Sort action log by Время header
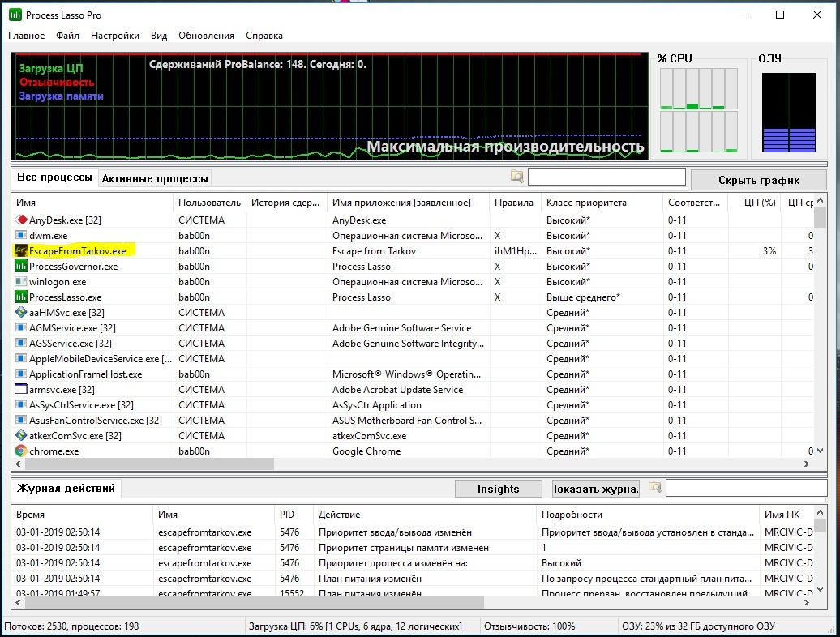840x637 pixels. (82, 515)
